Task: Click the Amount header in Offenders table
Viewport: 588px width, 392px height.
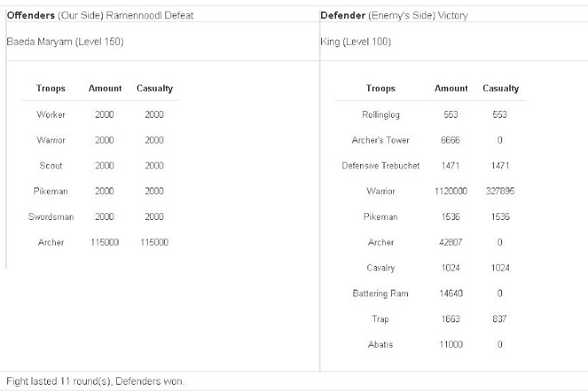Action: [105, 88]
